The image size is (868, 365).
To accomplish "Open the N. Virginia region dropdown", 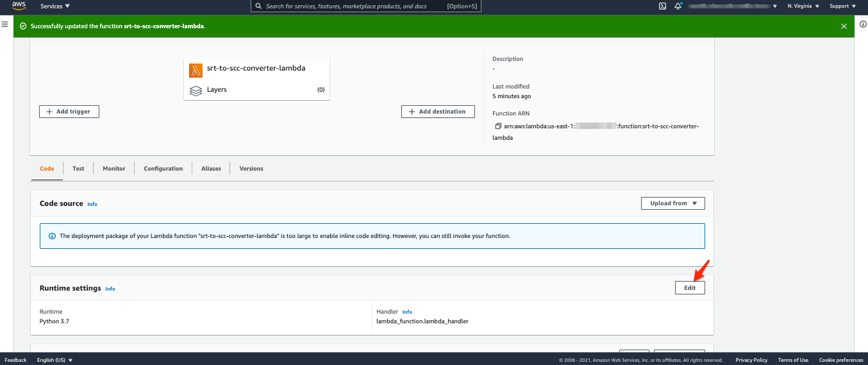I will pos(803,6).
